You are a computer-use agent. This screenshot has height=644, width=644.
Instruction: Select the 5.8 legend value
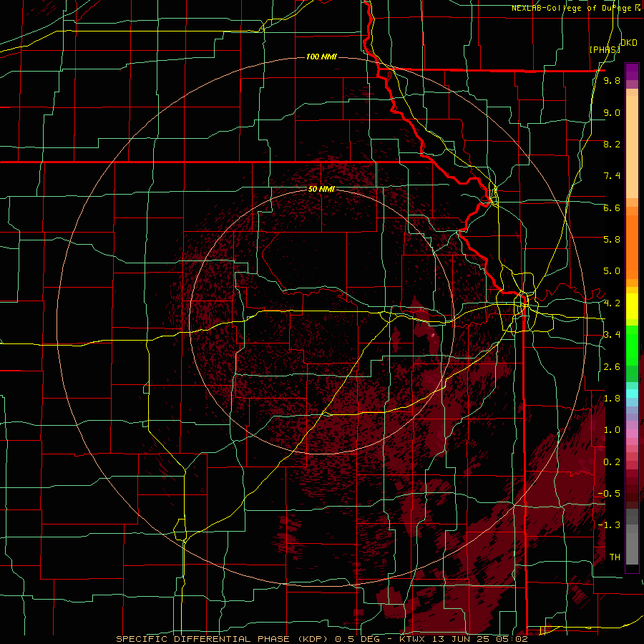coord(612,240)
